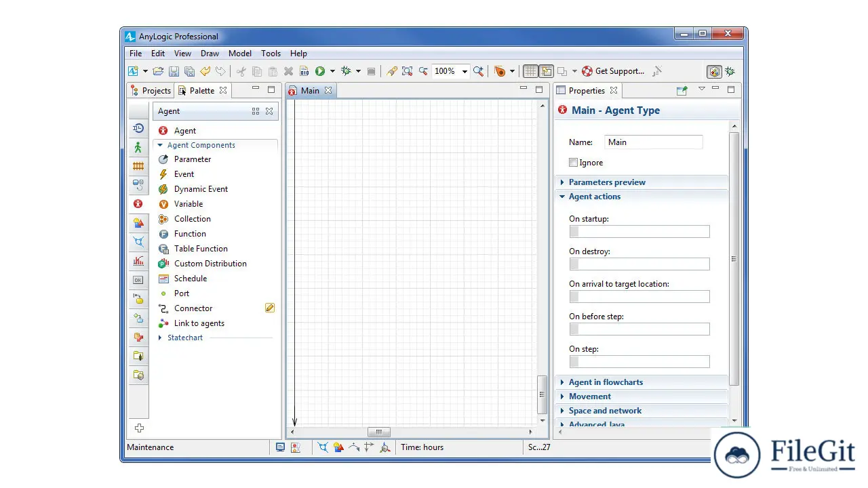Click the Save All icon
Image resolution: width=868 pixels, height=488 pixels.
pos(189,71)
